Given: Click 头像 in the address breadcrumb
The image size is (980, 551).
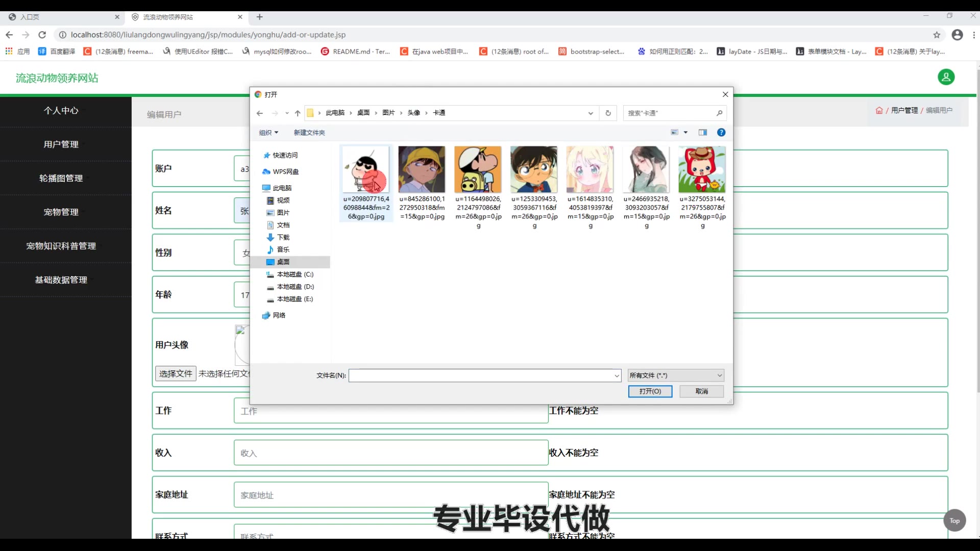Looking at the screenshot, I should 414,113.
